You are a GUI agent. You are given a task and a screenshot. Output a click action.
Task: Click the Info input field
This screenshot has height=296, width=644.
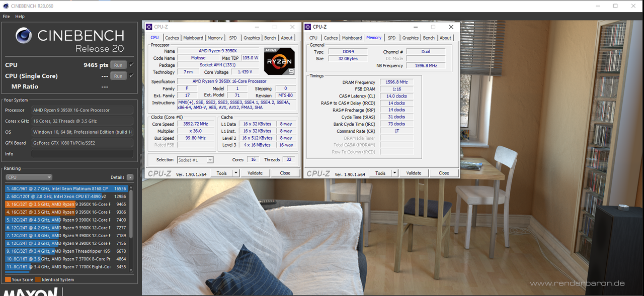pos(83,154)
